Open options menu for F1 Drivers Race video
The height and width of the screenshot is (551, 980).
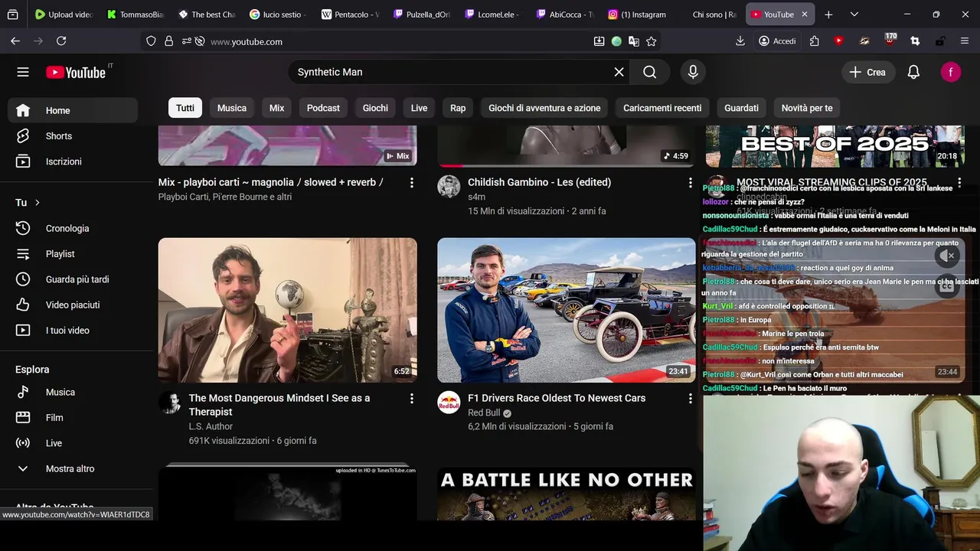point(690,399)
